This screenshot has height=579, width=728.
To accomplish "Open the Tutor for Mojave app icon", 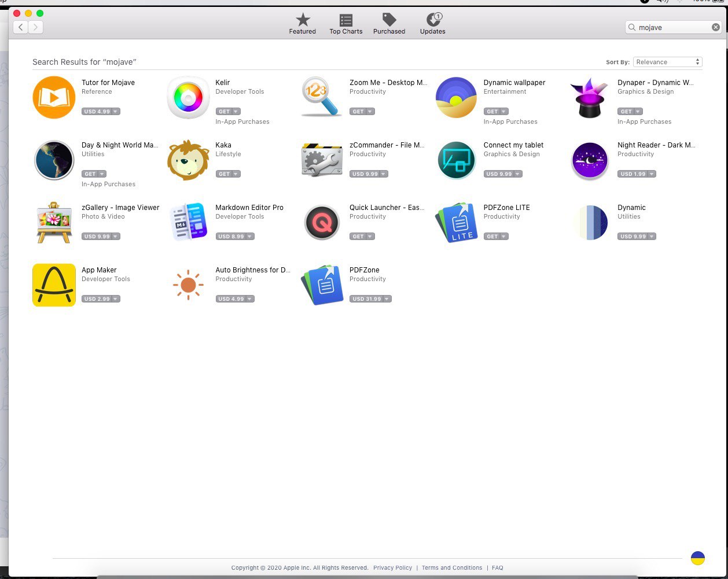I will coord(54,97).
